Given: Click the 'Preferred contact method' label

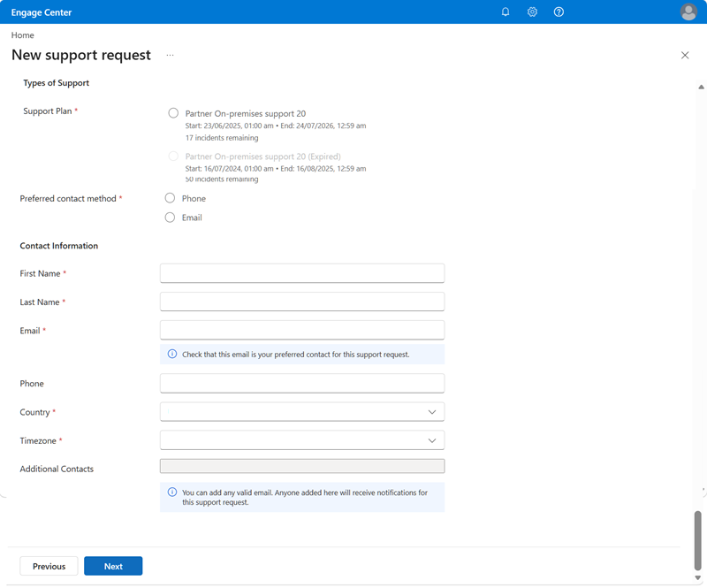Looking at the screenshot, I should click(x=68, y=199).
